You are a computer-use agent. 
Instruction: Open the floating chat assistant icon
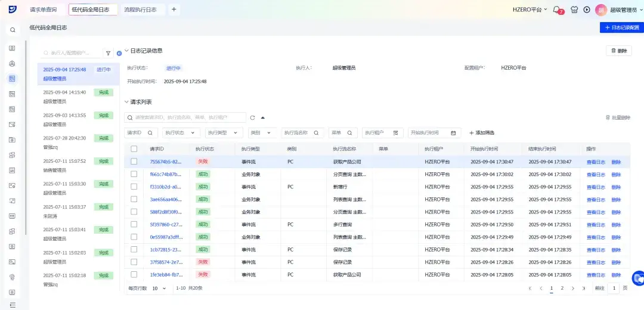pyautogui.click(x=638, y=278)
